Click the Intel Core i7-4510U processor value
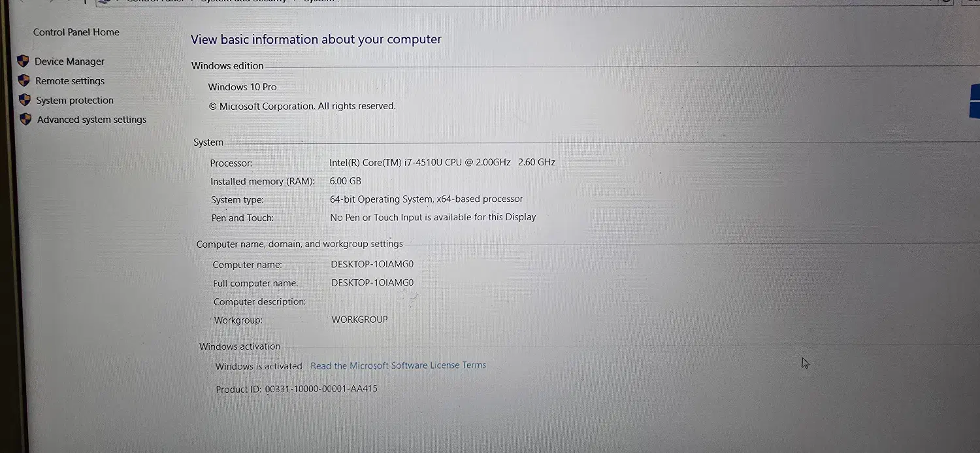The image size is (980, 453). pos(442,162)
